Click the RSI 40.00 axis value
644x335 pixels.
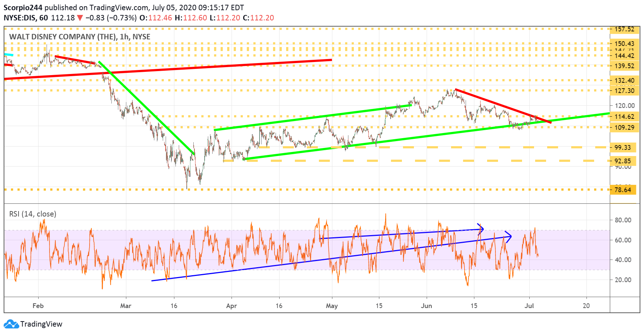coord(623,260)
